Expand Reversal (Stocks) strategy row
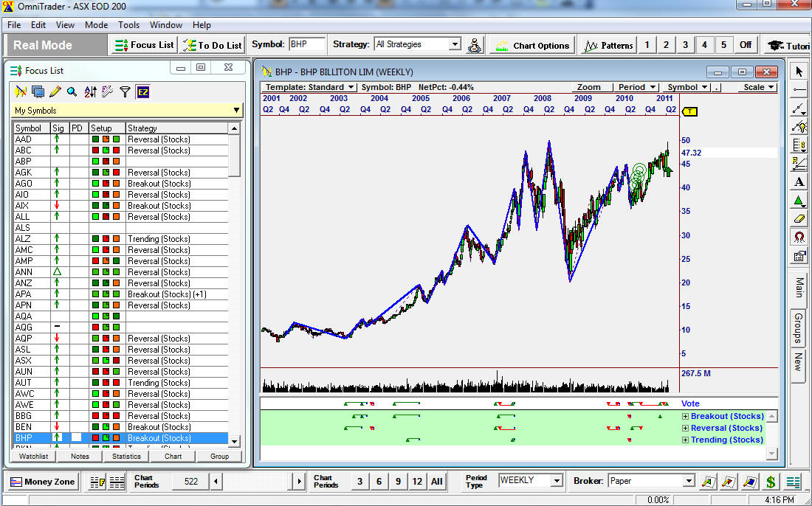Viewport: 812px width, 506px height. pyautogui.click(x=685, y=429)
